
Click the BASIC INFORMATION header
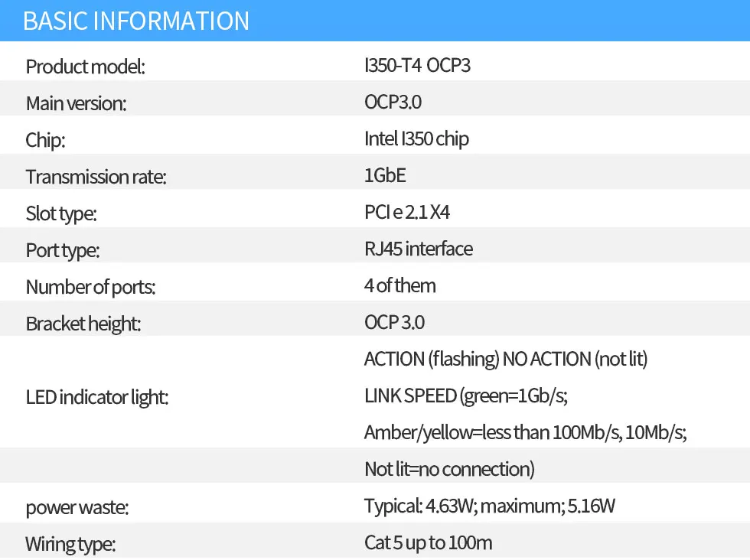[136, 21]
